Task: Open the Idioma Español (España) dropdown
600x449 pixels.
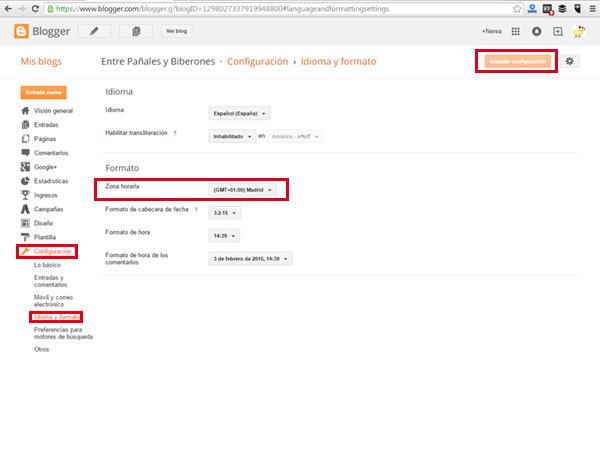Action: [239, 113]
